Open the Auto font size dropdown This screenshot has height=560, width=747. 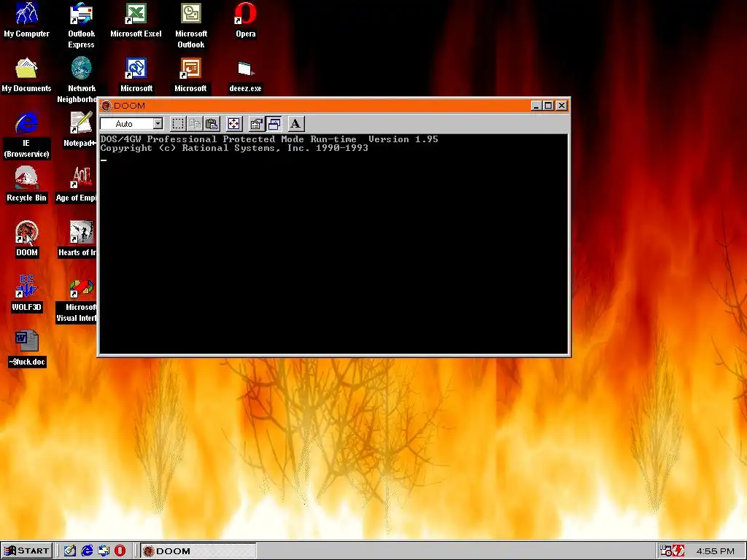pos(158,124)
